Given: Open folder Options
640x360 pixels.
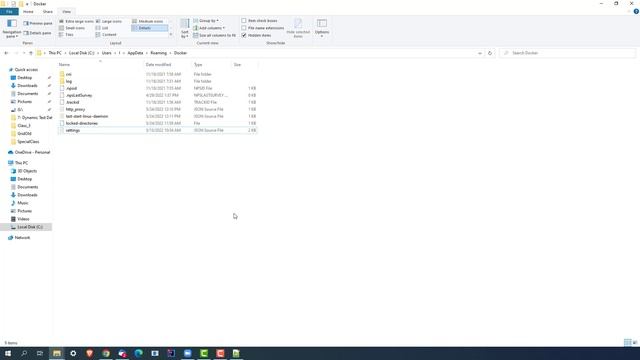Looking at the screenshot, I should [322, 29].
